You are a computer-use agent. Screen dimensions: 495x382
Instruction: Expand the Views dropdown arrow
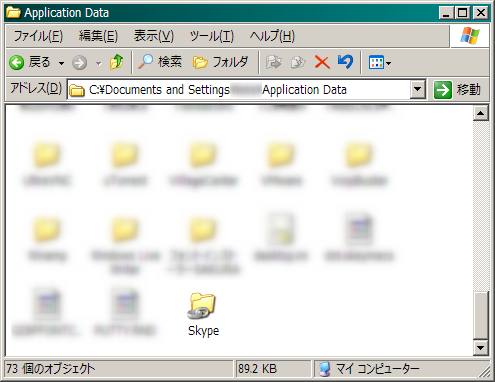pos(388,63)
